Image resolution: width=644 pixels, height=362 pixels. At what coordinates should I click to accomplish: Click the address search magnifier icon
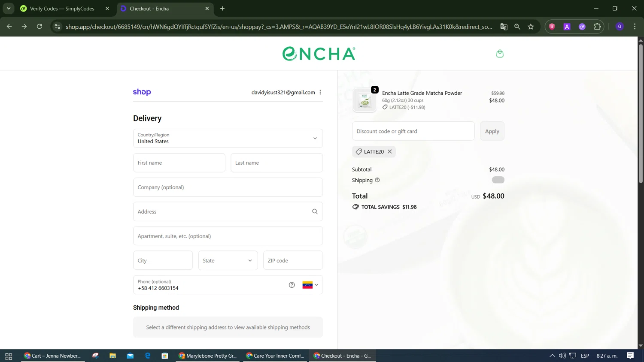pyautogui.click(x=315, y=211)
